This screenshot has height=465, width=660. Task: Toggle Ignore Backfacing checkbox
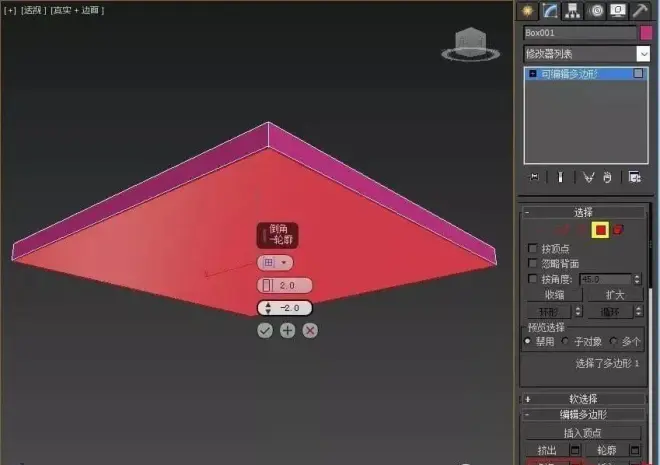532,263
